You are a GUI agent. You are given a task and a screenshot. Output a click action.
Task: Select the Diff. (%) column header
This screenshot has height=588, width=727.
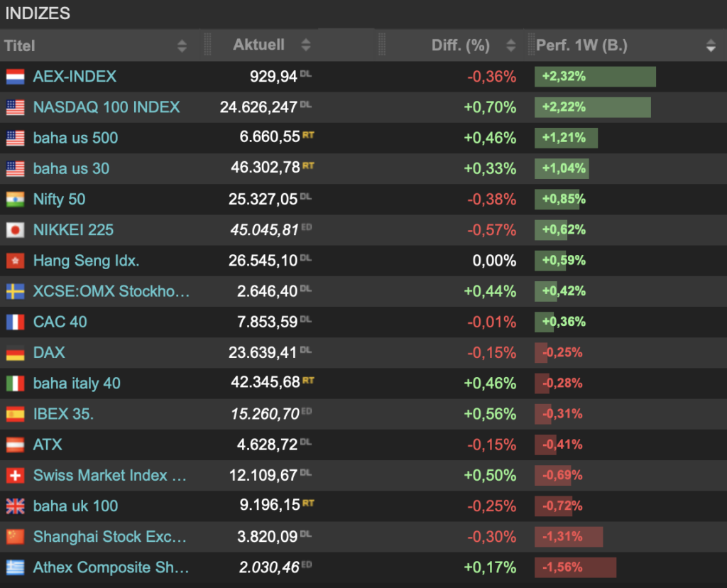point(460,46)
